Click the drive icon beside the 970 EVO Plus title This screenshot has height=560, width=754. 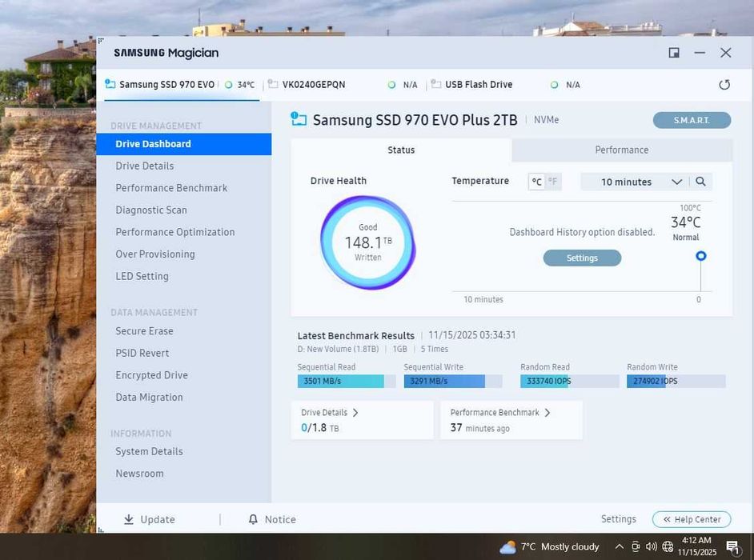click(x=299, y=118)
